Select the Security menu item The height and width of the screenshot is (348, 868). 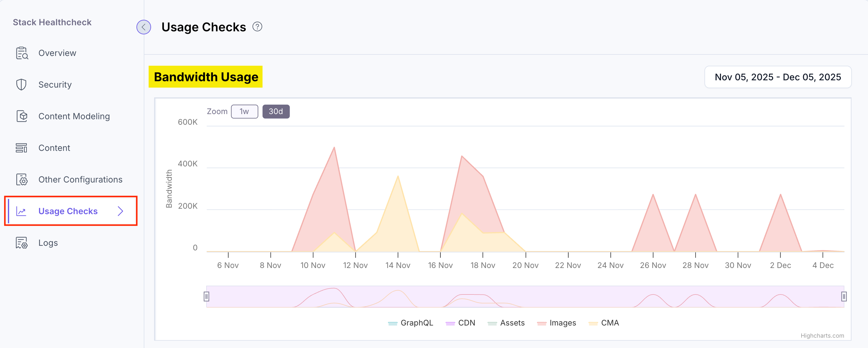coord(55,85)
